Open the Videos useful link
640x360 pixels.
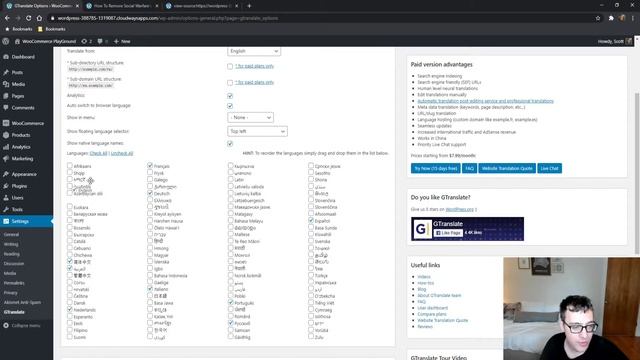click(424, 277)
